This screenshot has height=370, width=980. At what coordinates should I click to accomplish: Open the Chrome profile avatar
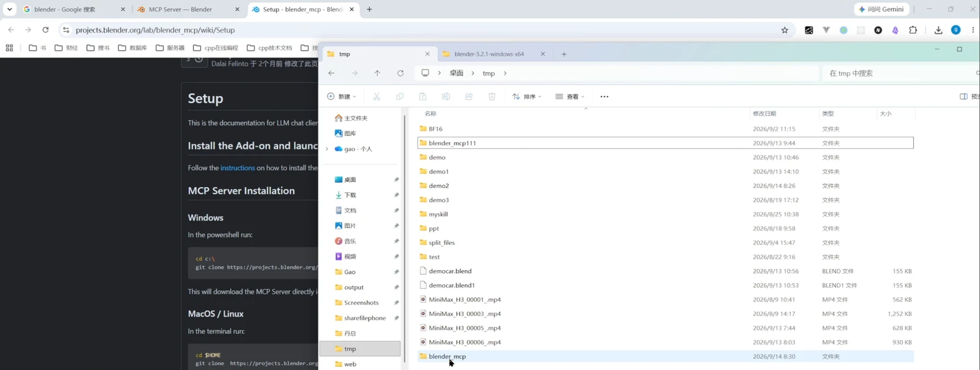click(956, 30)
